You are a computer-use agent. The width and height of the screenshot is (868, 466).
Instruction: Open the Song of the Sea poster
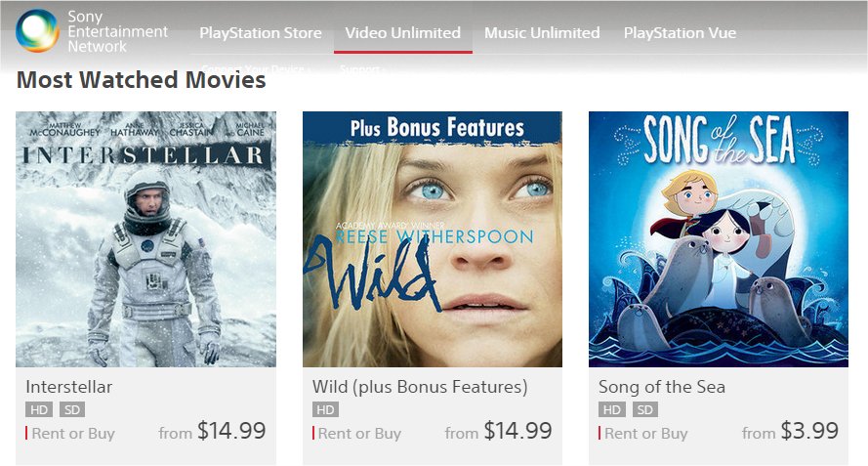(x=719, y=239)
